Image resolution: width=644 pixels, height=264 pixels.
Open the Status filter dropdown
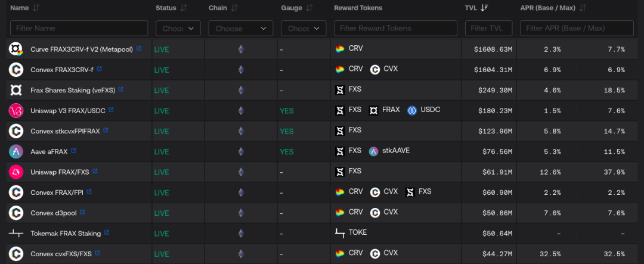(178, 28)
